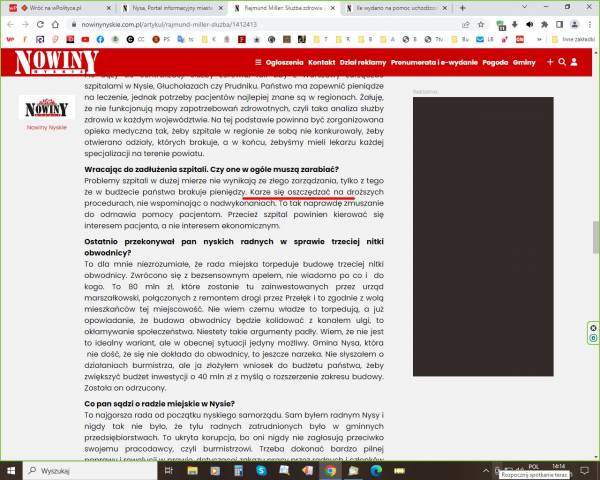
Task: Switch to the Nysa, Portal informacyjny tab
Action: pyautogui.click(x=172, y=8)
